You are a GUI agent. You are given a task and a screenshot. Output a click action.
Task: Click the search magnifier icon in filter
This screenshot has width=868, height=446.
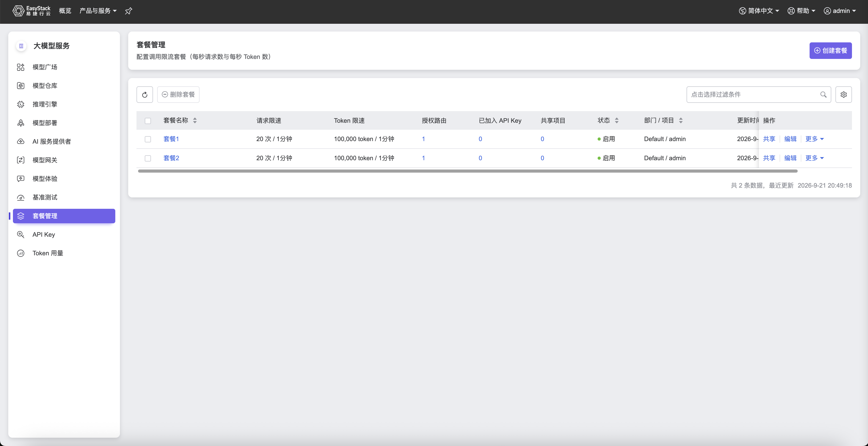(x=823, y=95)
